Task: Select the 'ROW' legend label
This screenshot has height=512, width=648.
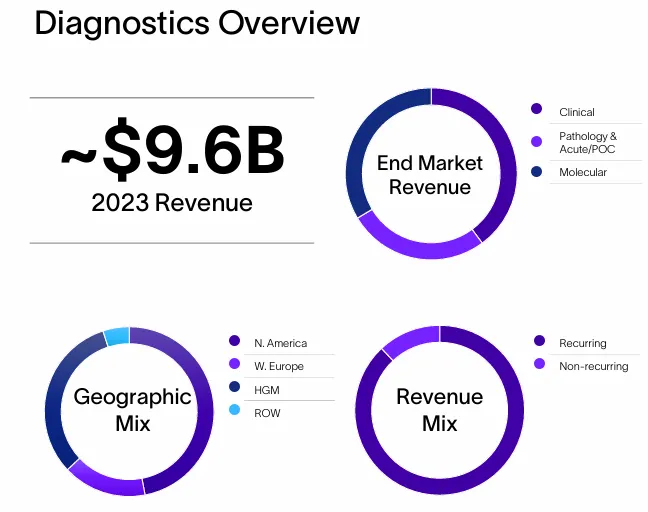Action: (267, 413)
